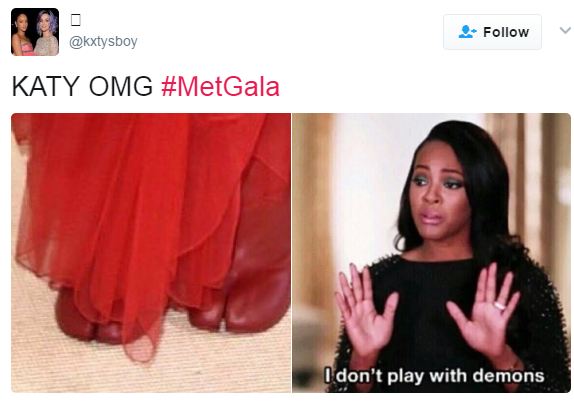Open the #MetGala hashtag link
This screenshot has height=402, width=574.
[220, 87]
